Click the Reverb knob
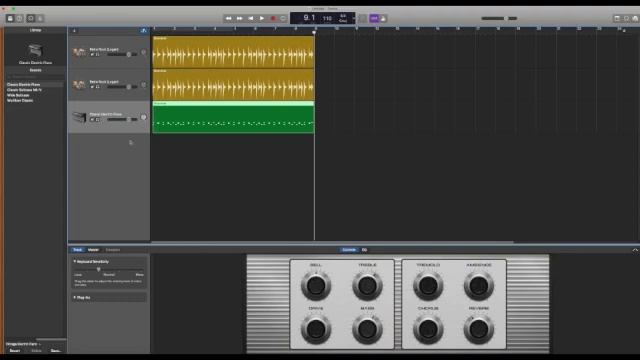This screenshot has height=360, width=640. (x=478, y=329)
